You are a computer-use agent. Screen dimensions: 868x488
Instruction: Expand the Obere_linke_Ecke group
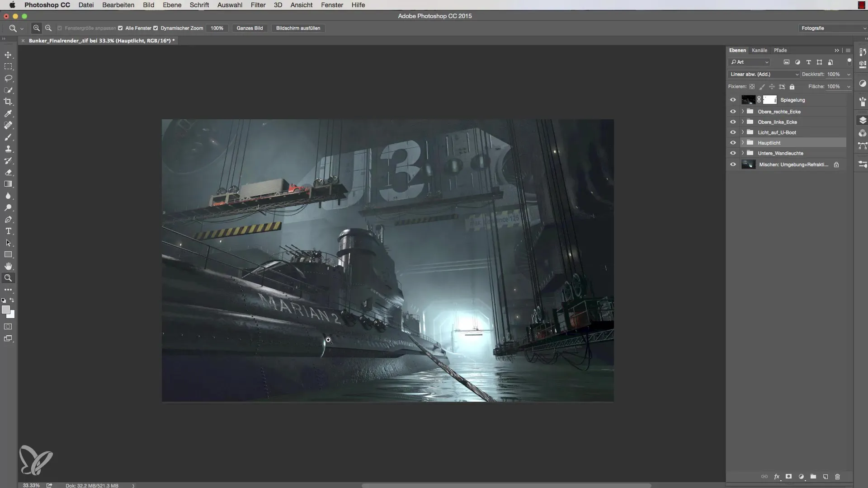742,122
